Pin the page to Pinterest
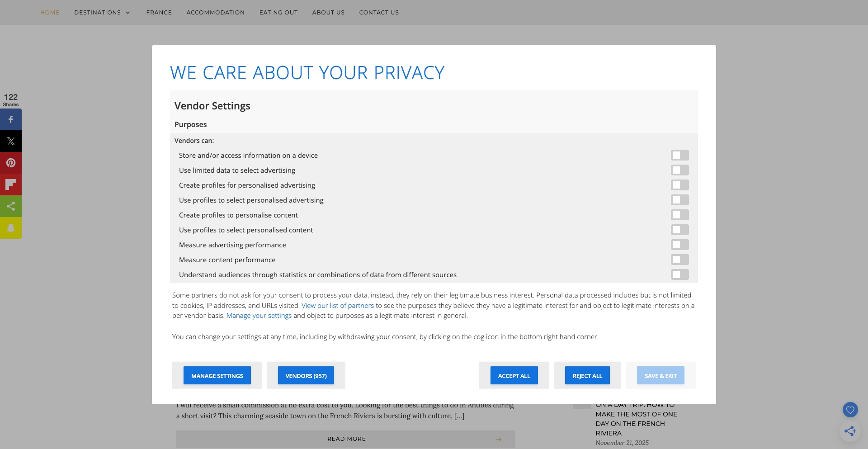The image size is (868, 449). click(x=11, y=163)
